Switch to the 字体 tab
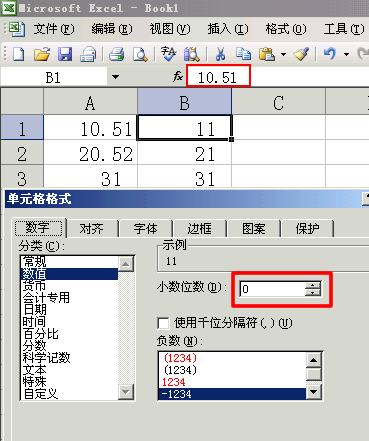Screen dimensions: 369x441 coord(145,229)
